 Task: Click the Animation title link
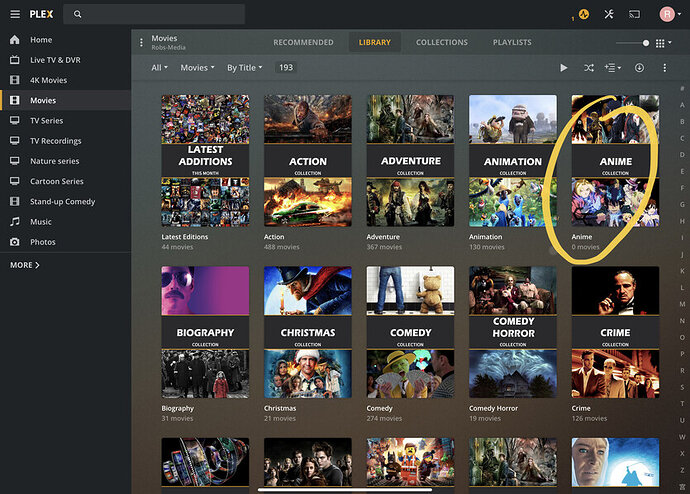(485, 237)
